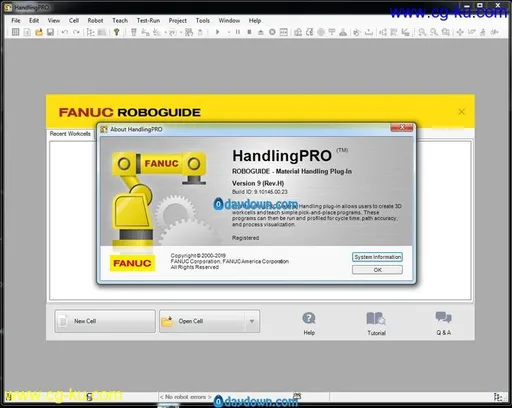
Task: Click the redo arrow in the toolbar
Action: tap(76, 32)
